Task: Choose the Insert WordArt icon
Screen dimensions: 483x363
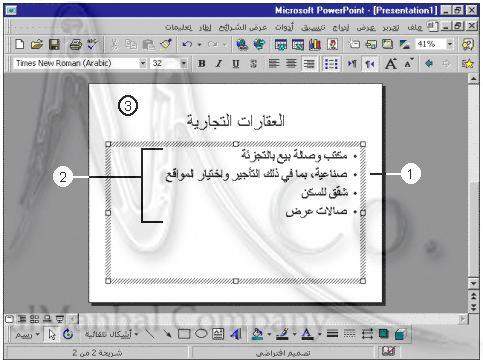Action: [x=236, y=334]
